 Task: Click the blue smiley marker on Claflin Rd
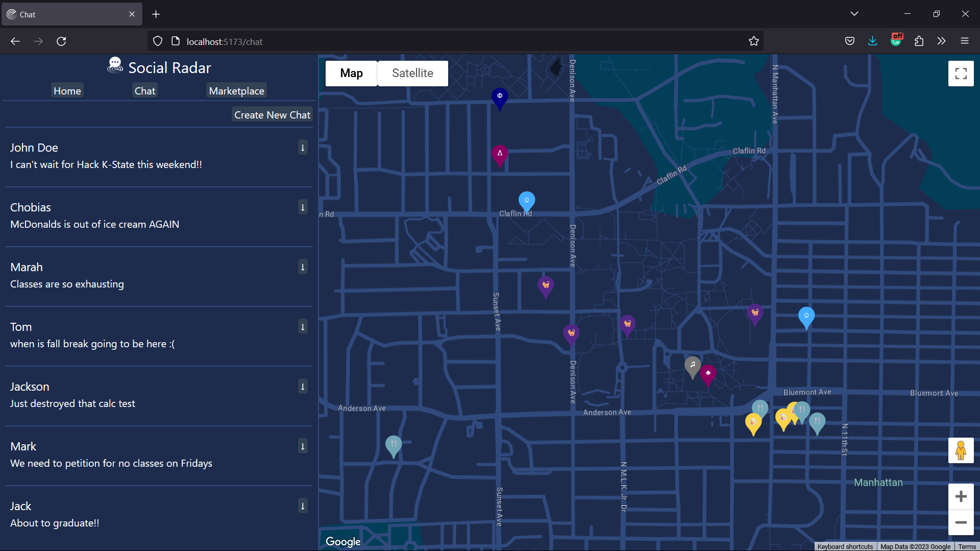click(526, 200)
